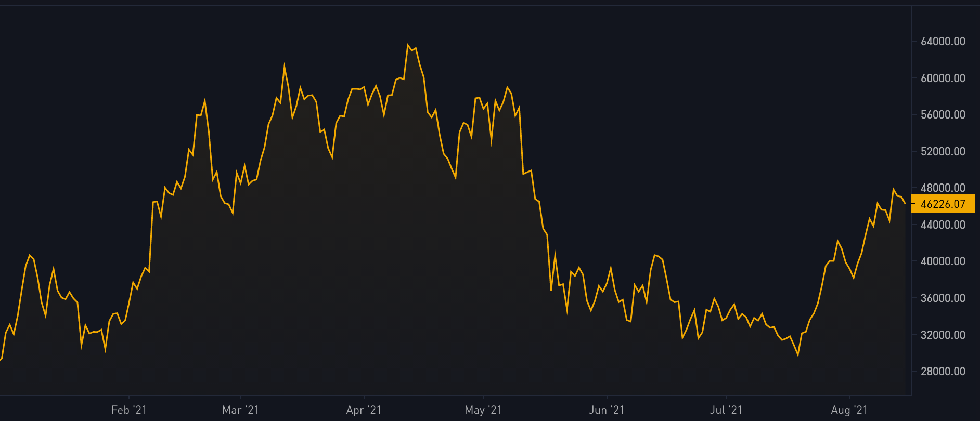This screenshot has width=980, height=421.
Task: Click the last point of the price line
Action: pos(905,204)
